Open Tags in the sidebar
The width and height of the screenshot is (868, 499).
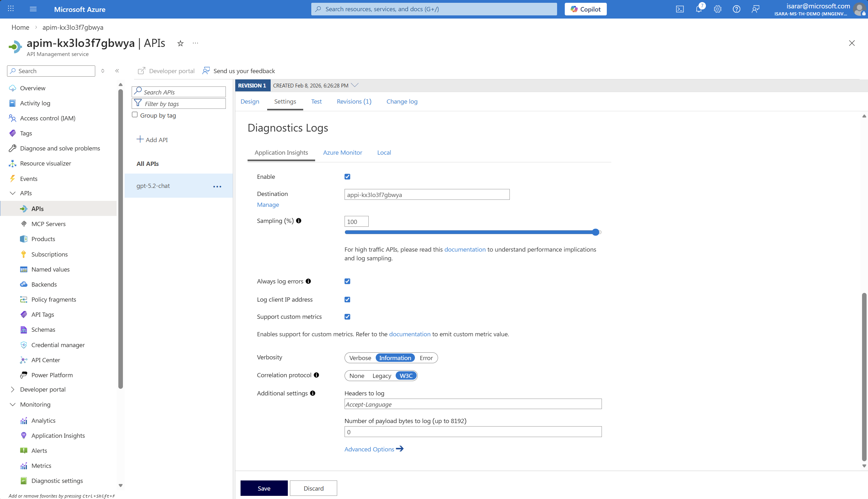(26, 133)
